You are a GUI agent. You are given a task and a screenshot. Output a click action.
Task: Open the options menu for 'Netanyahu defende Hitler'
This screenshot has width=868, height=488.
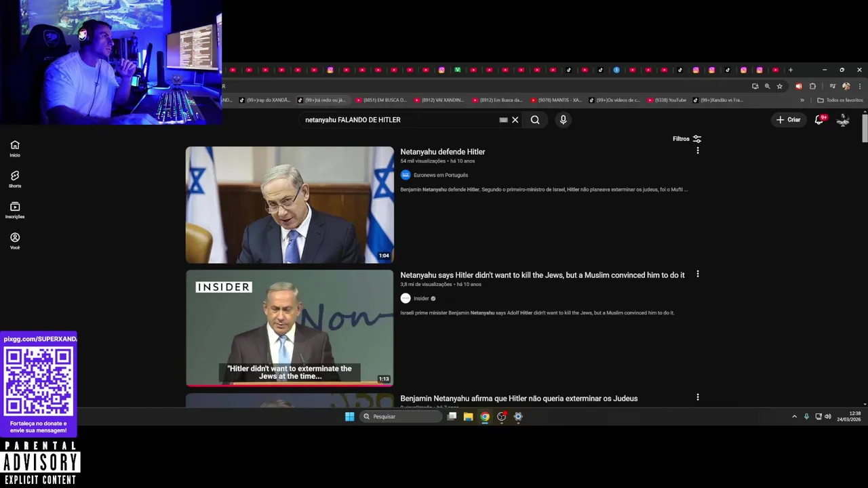[x=698, y=150]
